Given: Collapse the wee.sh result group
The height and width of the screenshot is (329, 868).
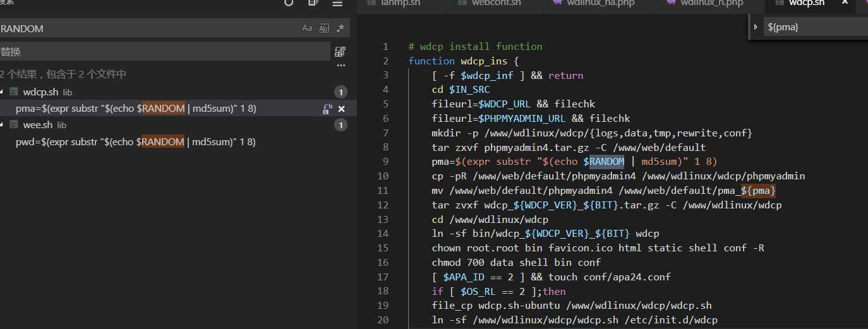Looking at the screenshot, I should tap(2, 125).
